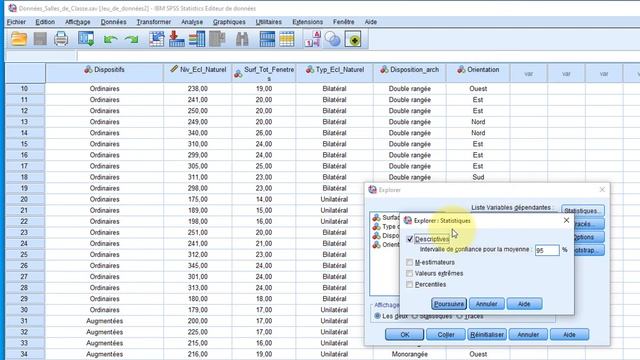Open the Recall recent dialogs icon
The width and height of the screenshot is (640, 360).
[x=86, y=39]
